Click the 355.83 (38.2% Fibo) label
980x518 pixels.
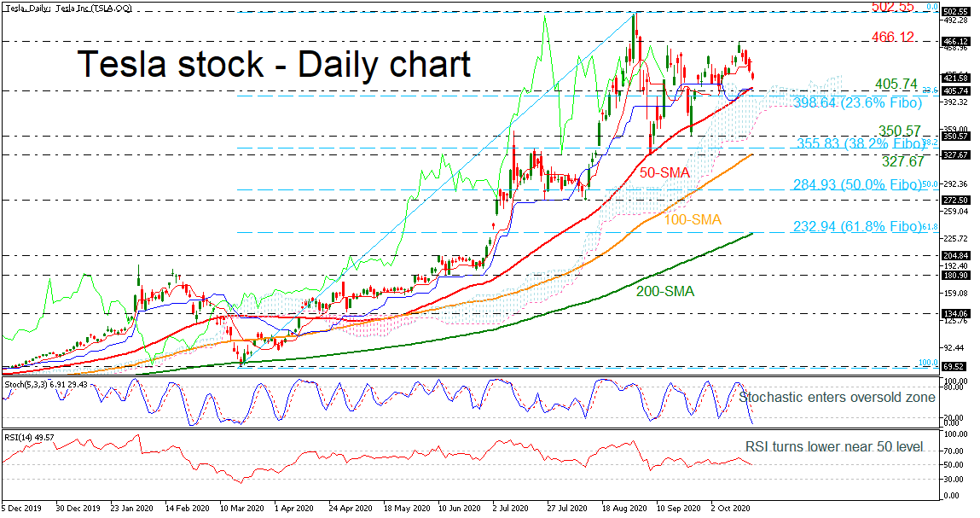[x=861, y=144]
